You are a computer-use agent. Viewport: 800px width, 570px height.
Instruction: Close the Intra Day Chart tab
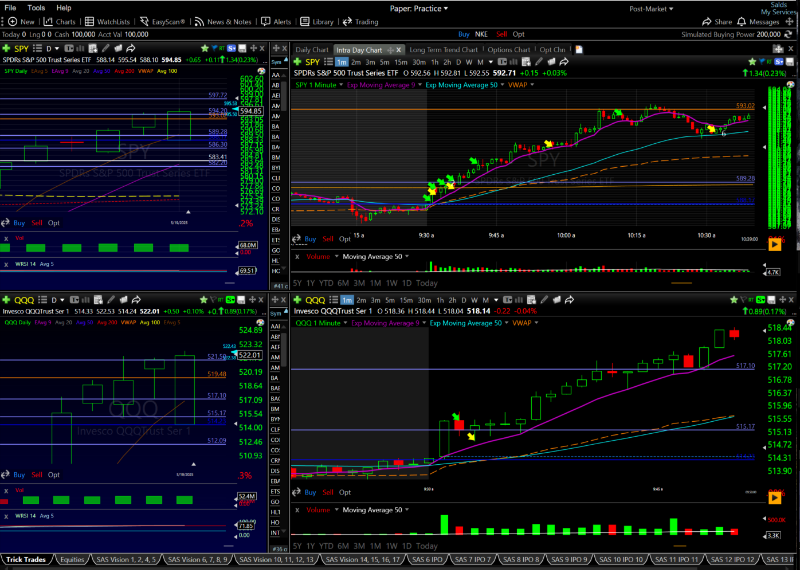pos(399,49)
